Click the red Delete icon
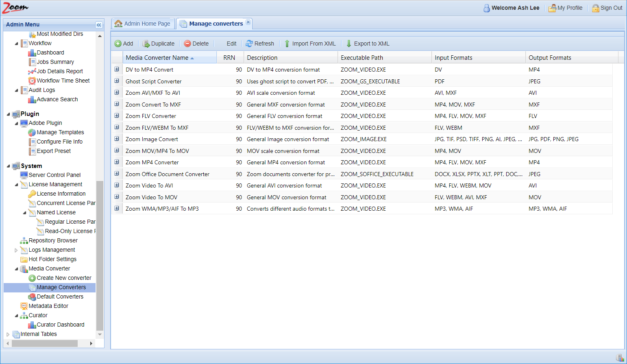627x364 pixels. [187, 44]
